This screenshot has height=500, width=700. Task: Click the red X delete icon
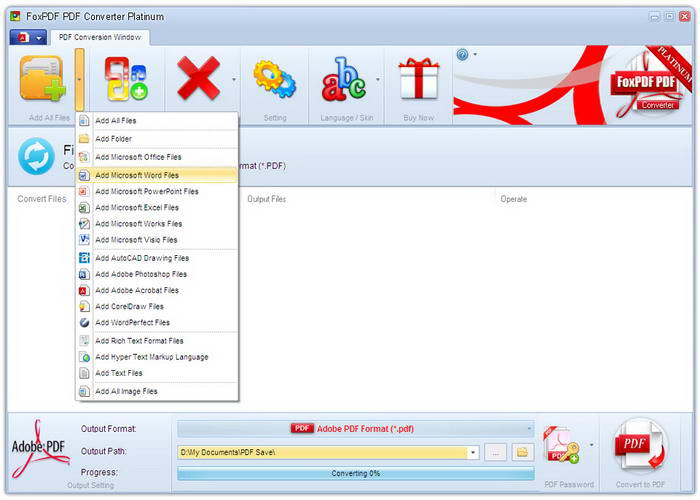pyautogui.click(x=198, y=78)
